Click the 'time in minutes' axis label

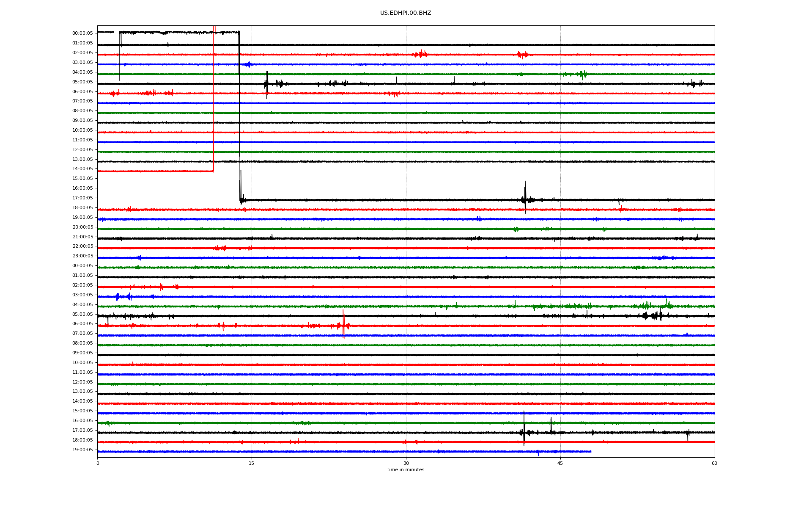coord(406,469)
